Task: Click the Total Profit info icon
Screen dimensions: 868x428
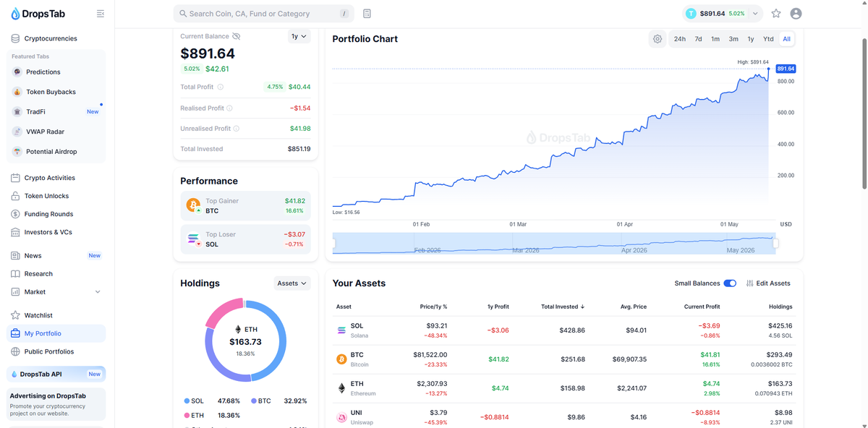Action: 221,87
